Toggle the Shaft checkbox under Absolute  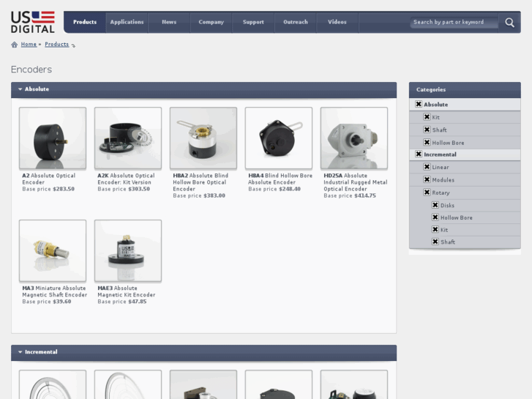coord(427,130)
